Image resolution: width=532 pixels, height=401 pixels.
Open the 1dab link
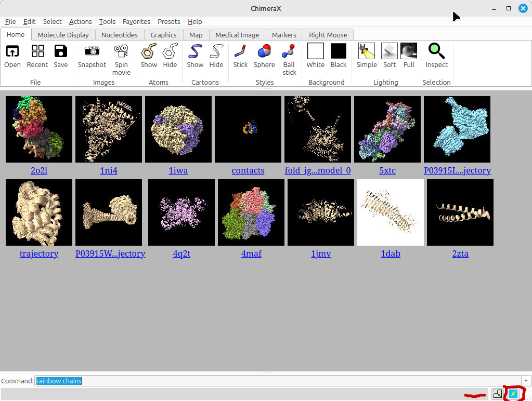click(391, 253)
